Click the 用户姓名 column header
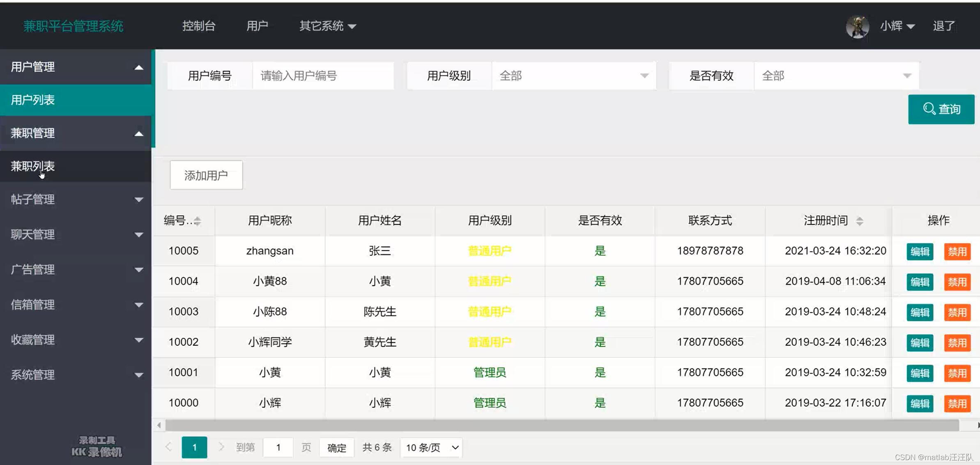Image resolution: width=980 pixels, height=465 pixels. point(380,221)
